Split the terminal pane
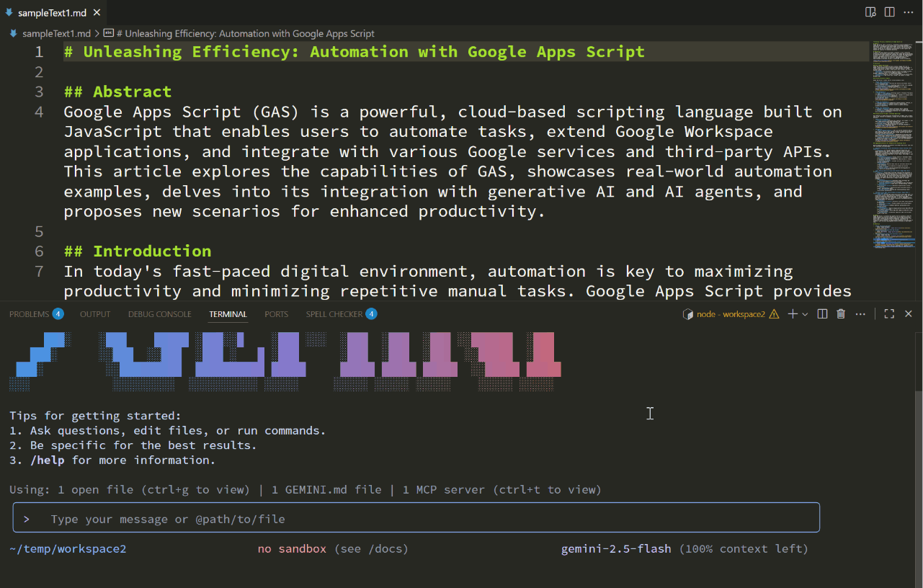This screenshot has width=923, height=588. tap(823, 314)
